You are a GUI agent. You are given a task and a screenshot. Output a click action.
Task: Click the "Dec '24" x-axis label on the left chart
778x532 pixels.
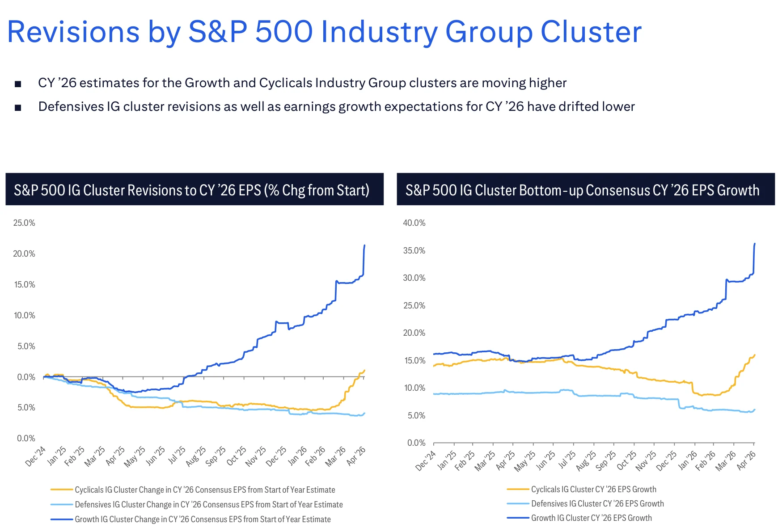point(36,456)
